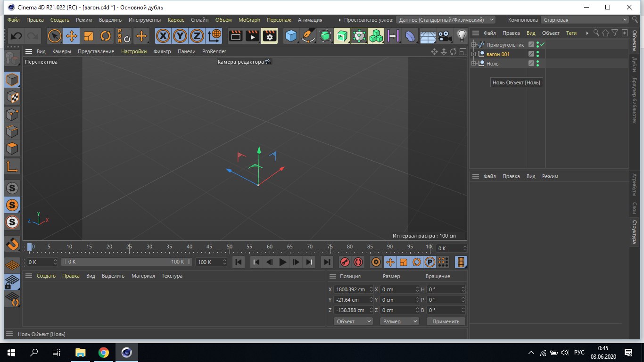Expand the вагон 001 tree node

pyautogui.click(x=474, y=54)
